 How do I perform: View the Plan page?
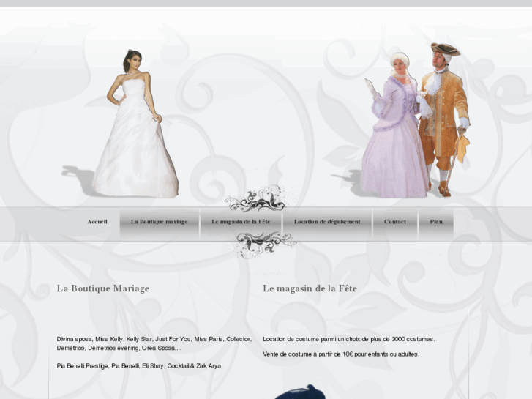436,222
